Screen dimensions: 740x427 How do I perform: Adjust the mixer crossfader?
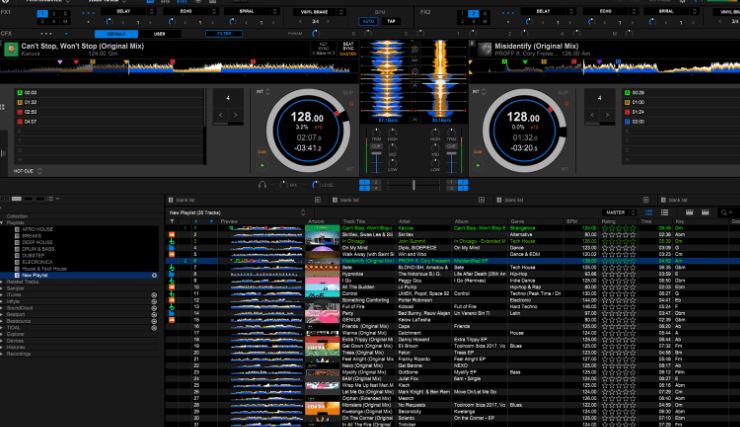[x=413, y=185]
